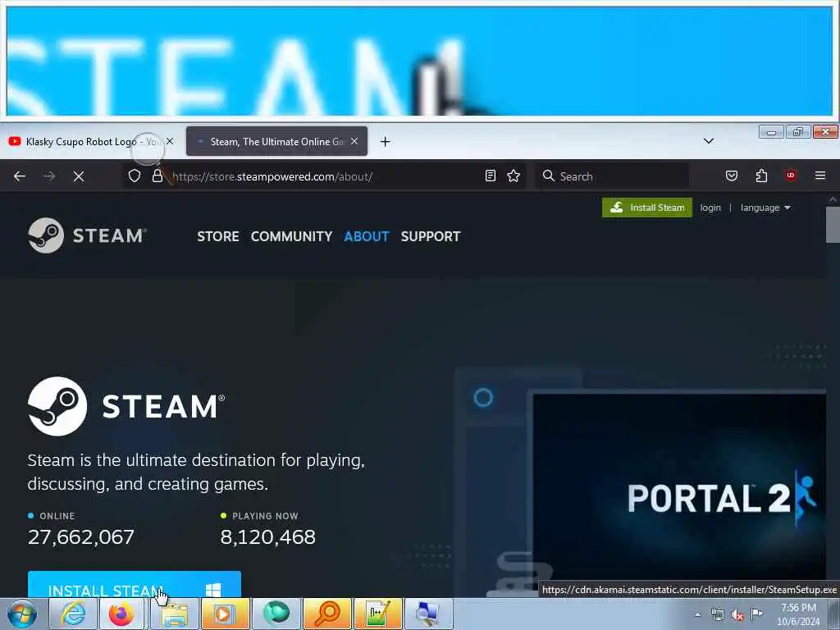Open the SUPPORT menu
The image size is (840, 630).
pyautogui.click(x=431, y=236)
